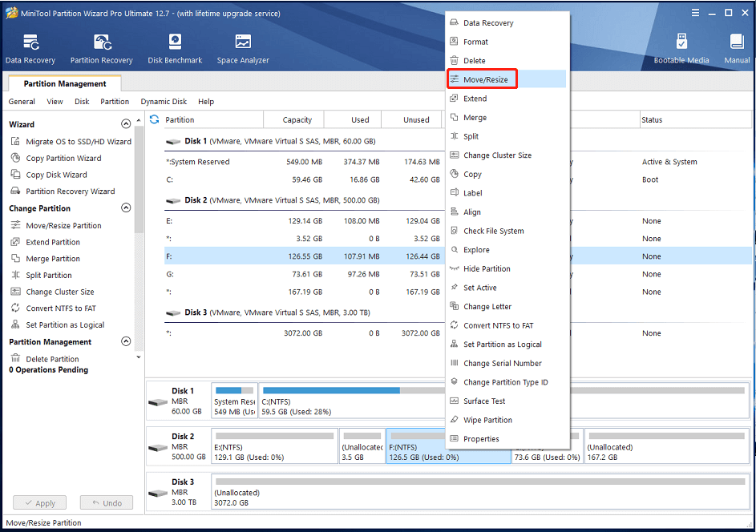Select the E:(NTFS) block in Disk 2 map

pyautogui.click(x=274, y=446)
